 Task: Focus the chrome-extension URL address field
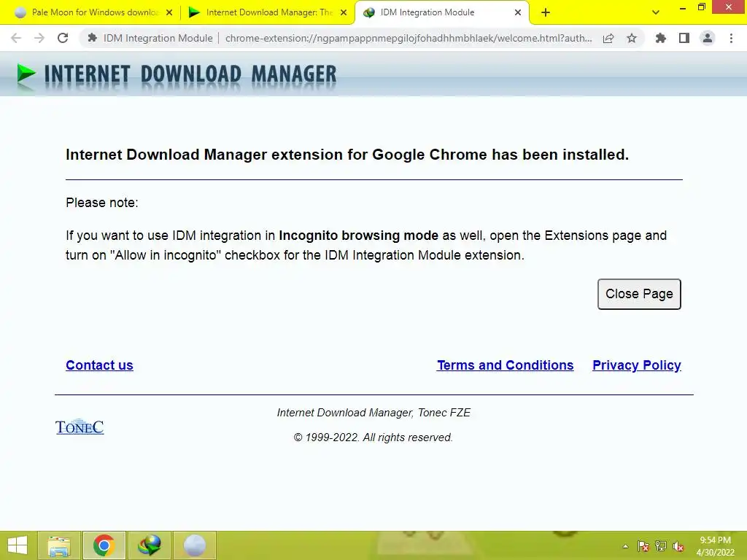pos(409,38)
